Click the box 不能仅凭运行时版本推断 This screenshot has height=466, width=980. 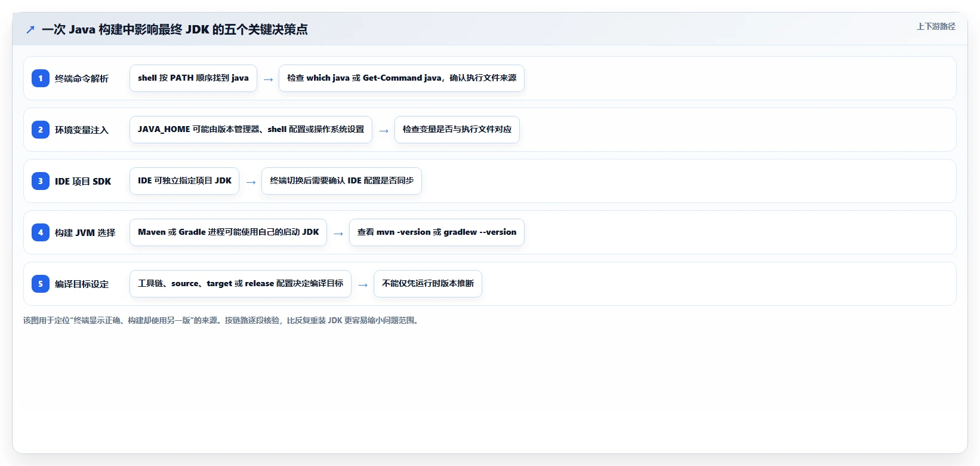click(428, 284)
